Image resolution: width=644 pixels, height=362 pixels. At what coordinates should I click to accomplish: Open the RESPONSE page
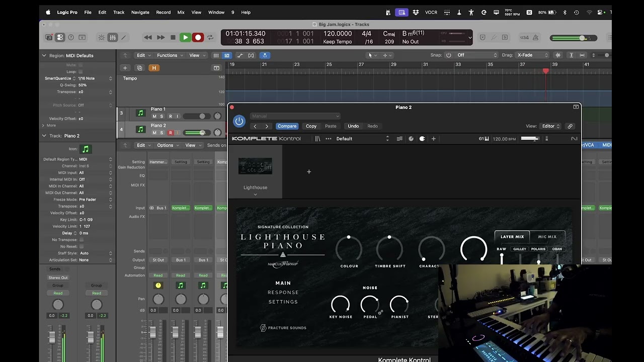283,293
